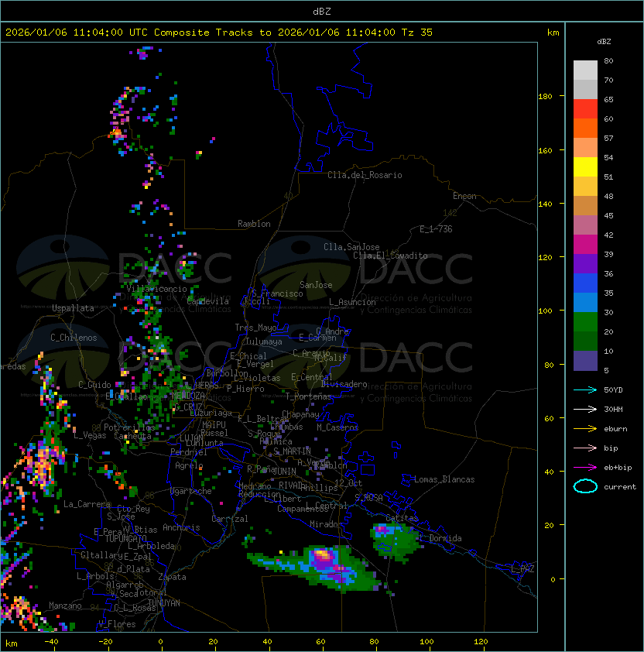This screenshot has width=644, height=652.
Task: Click the 'Ramblon' label near map center top
Action: [x=254, y=224]
